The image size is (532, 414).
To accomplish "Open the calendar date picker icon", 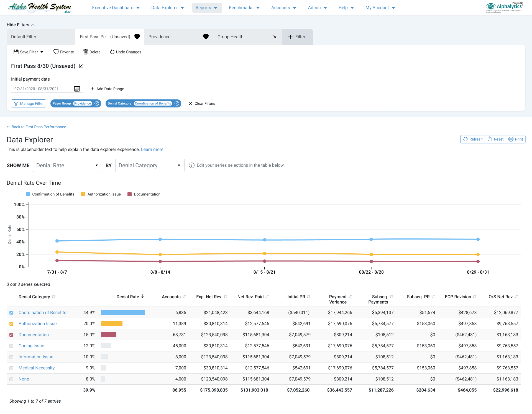I will click(x=77, y=89).
